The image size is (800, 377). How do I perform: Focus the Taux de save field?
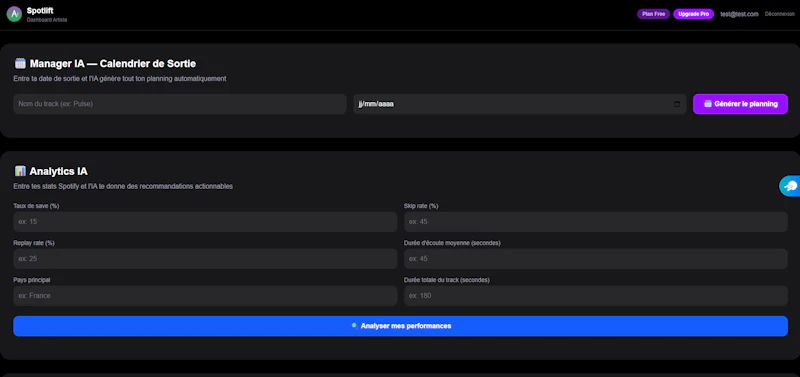click(205, 222)
